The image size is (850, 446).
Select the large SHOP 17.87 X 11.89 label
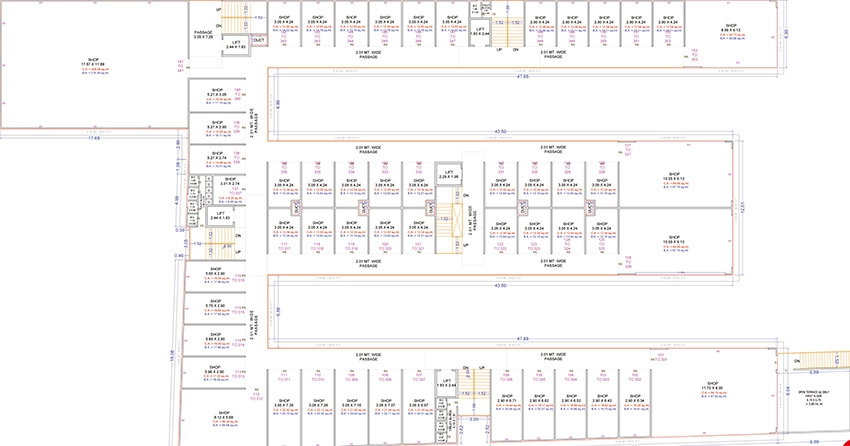[94, 62]
